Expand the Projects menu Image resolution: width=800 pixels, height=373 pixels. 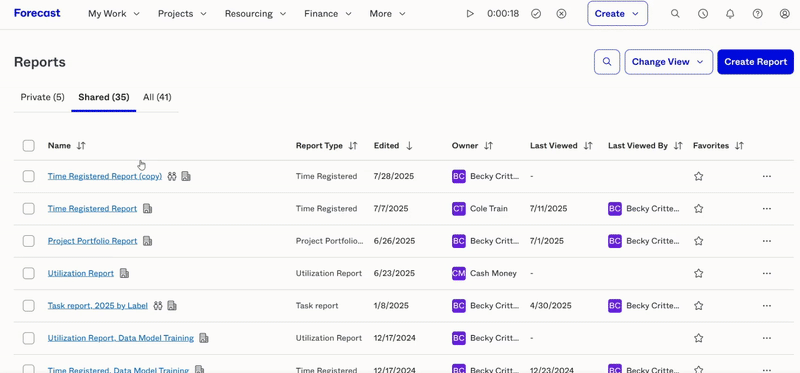(x=182, y=14)
